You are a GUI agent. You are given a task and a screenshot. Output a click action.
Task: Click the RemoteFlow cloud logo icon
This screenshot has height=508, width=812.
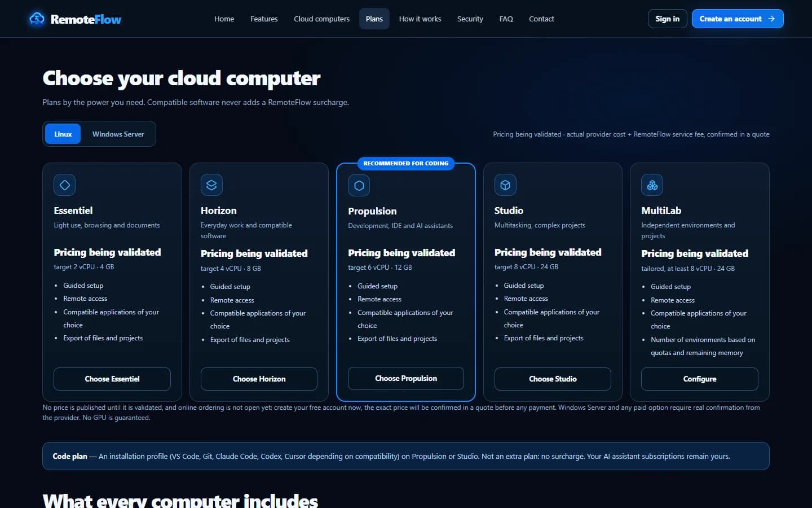(37, 19)
